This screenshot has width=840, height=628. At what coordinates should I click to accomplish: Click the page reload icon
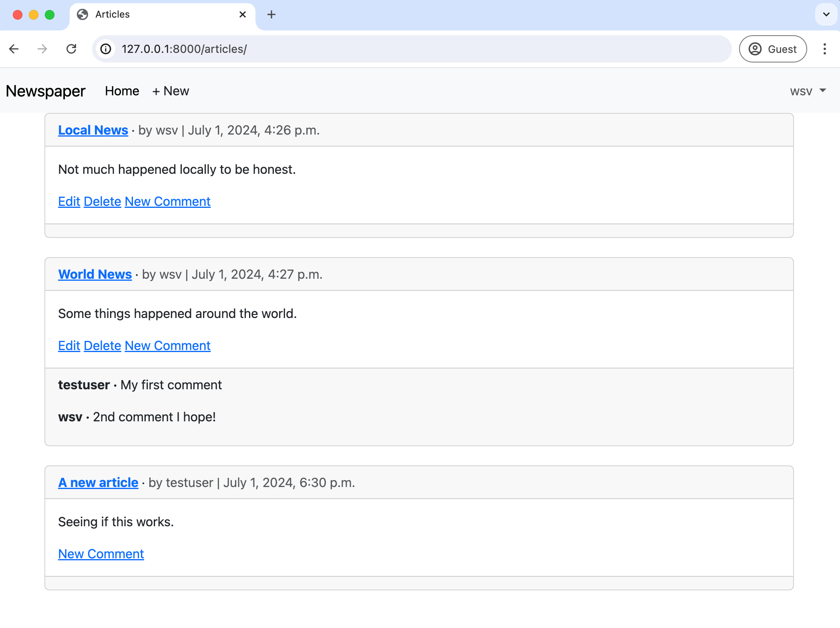coord(71,49)
